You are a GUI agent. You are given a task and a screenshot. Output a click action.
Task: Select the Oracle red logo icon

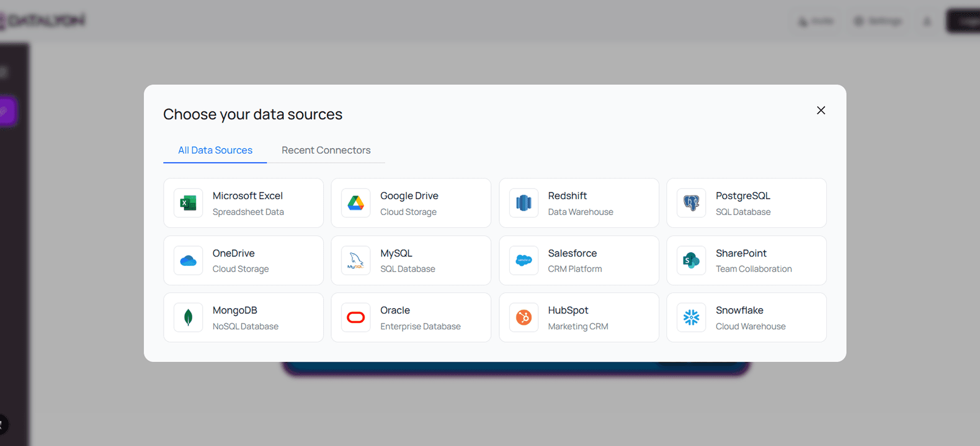356,318
